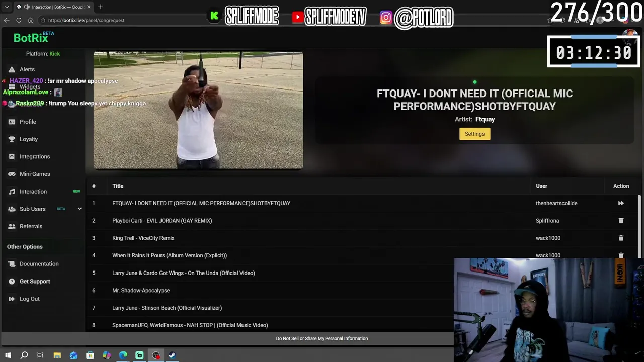Expand the Sub-Users submenu chevron
Screen dimensions: 644x362
pos(79,209)
